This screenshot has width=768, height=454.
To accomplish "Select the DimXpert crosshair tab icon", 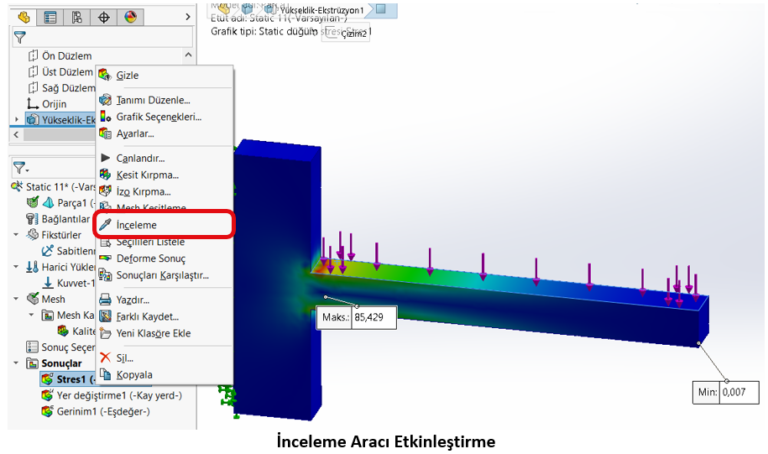I will point(104,17).
